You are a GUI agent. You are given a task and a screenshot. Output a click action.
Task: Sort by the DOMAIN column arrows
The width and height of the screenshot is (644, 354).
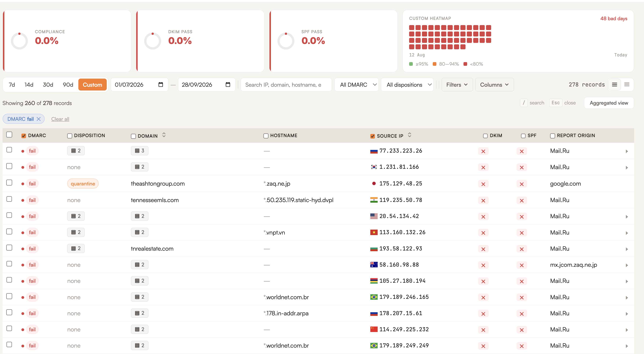[164, 135]
